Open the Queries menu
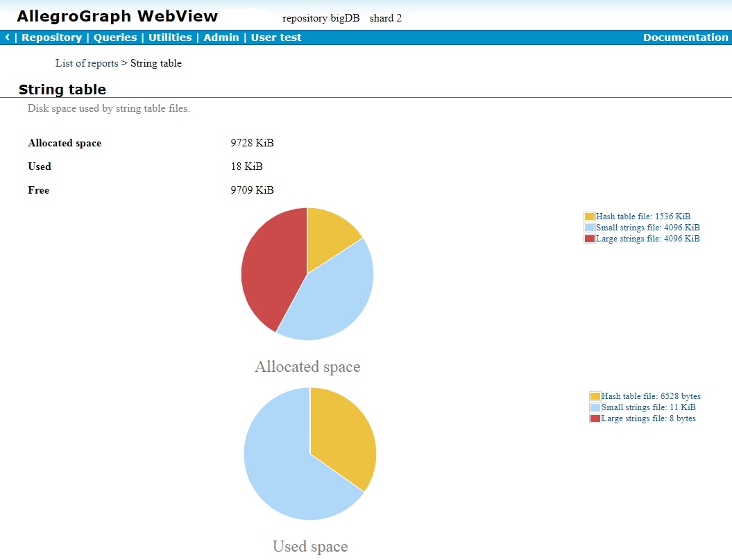The width and height of the screenshot is (732, 560). 114,37
